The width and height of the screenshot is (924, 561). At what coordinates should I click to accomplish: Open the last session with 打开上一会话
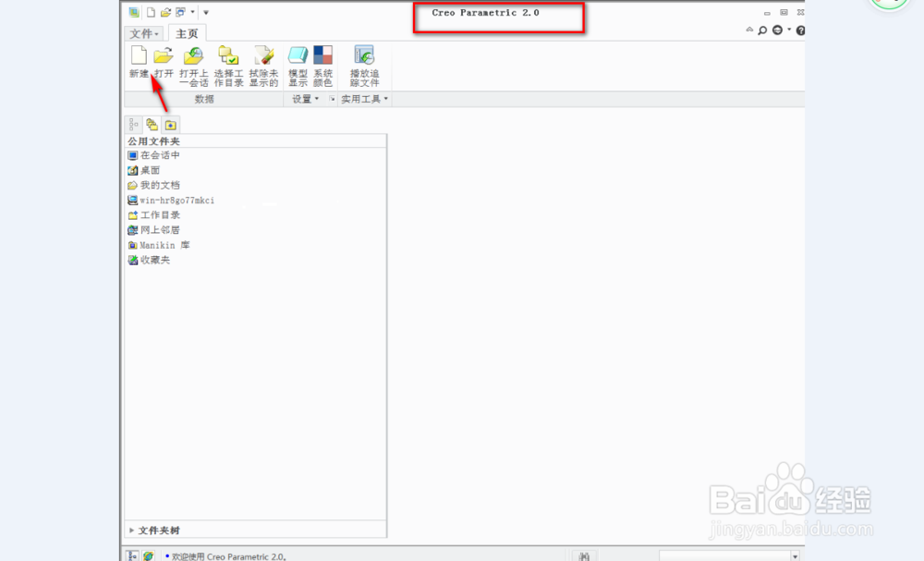194,66
